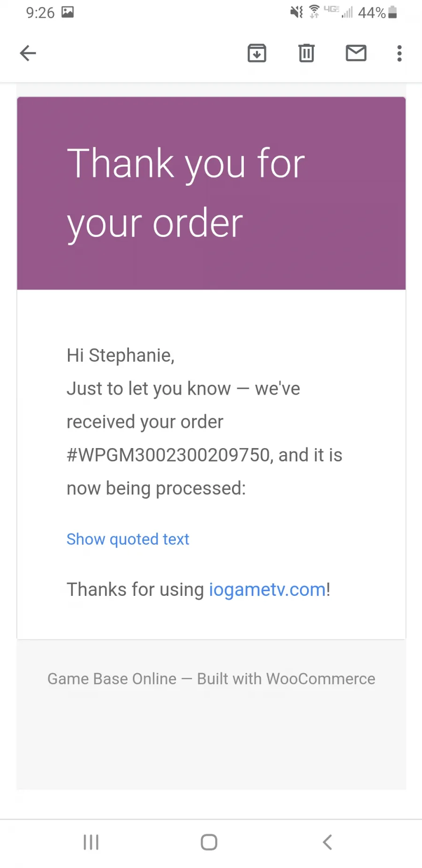Open the three-dot overflow menu
The image size is (422, 868).
(399, 53)
